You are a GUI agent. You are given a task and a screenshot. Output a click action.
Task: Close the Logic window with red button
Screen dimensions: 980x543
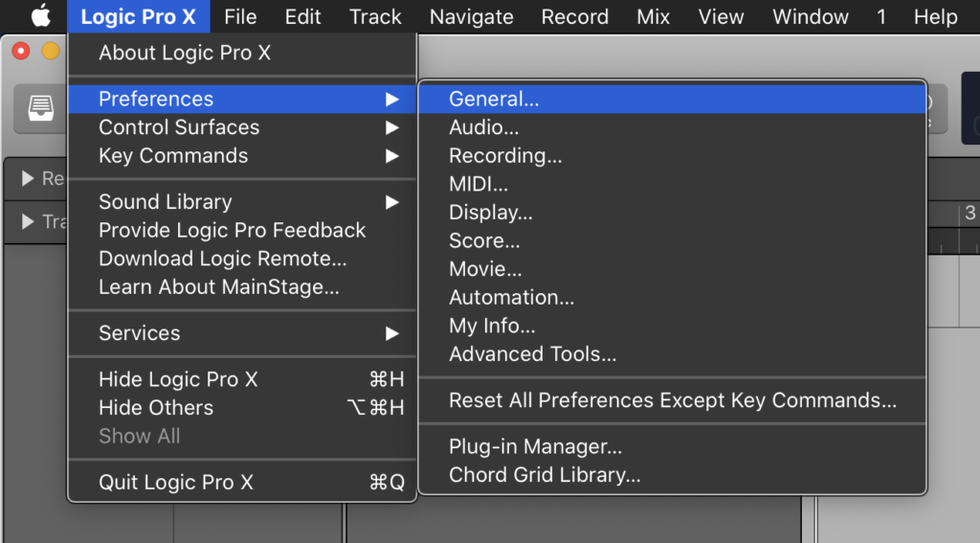click(21, 51)
